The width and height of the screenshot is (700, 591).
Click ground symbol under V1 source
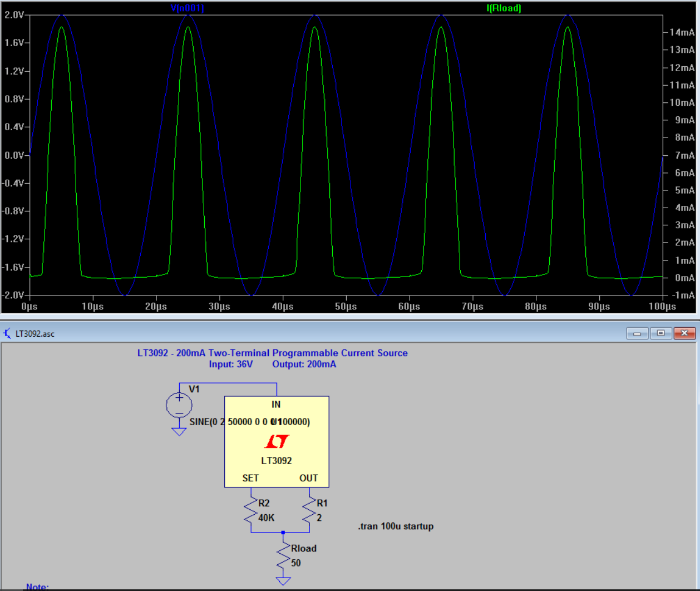coord(179,431)
